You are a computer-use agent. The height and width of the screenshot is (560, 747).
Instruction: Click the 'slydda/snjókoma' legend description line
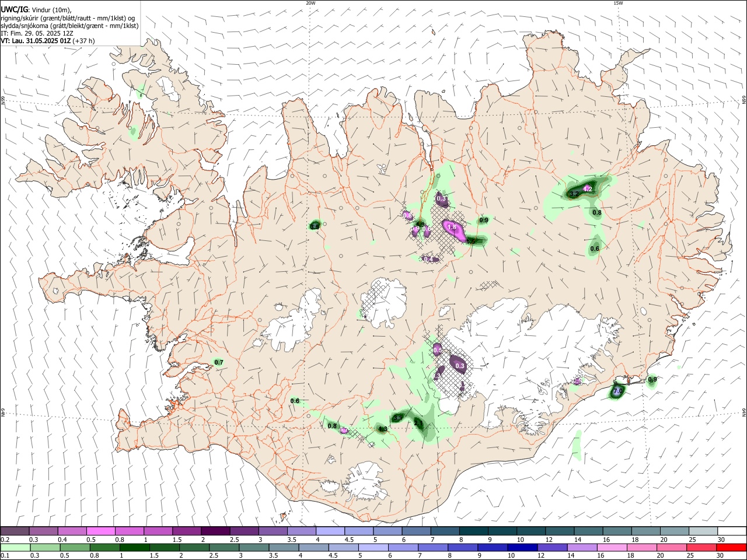(69, 26)
